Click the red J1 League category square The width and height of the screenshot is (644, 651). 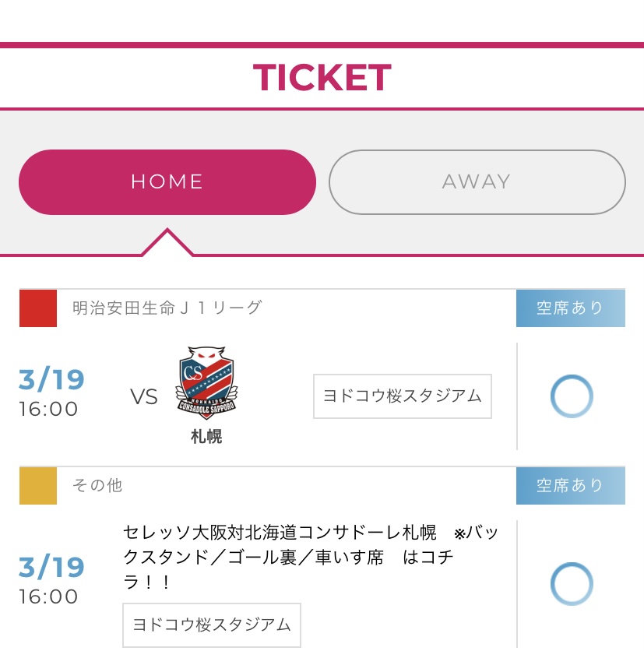(38, 308)
